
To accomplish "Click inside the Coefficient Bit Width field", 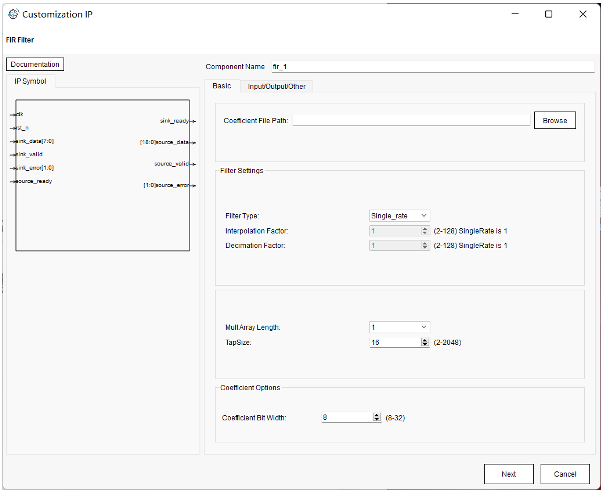I will 345,417.
